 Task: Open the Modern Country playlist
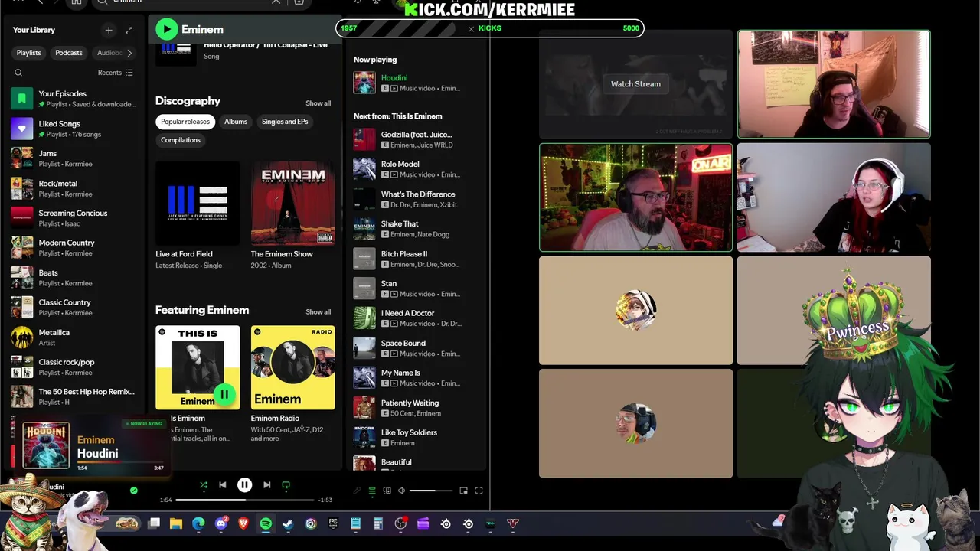tap(74, 247)
